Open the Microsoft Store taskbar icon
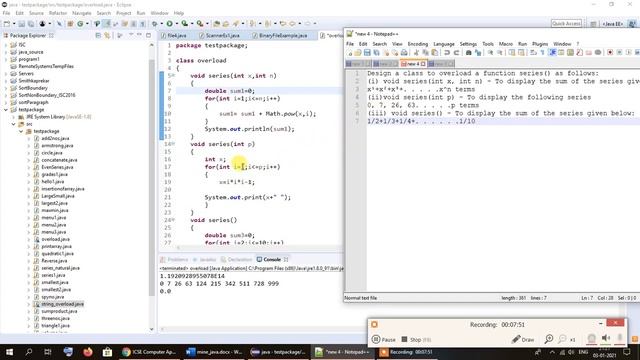 (x=107, y=352)
